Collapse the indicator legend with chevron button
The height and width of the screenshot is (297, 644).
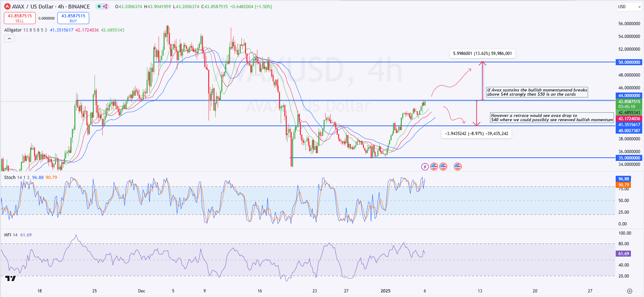pos(9,38)
